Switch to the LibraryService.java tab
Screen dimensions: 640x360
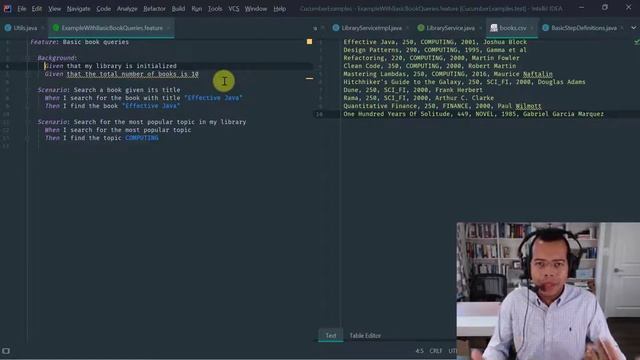451,28
